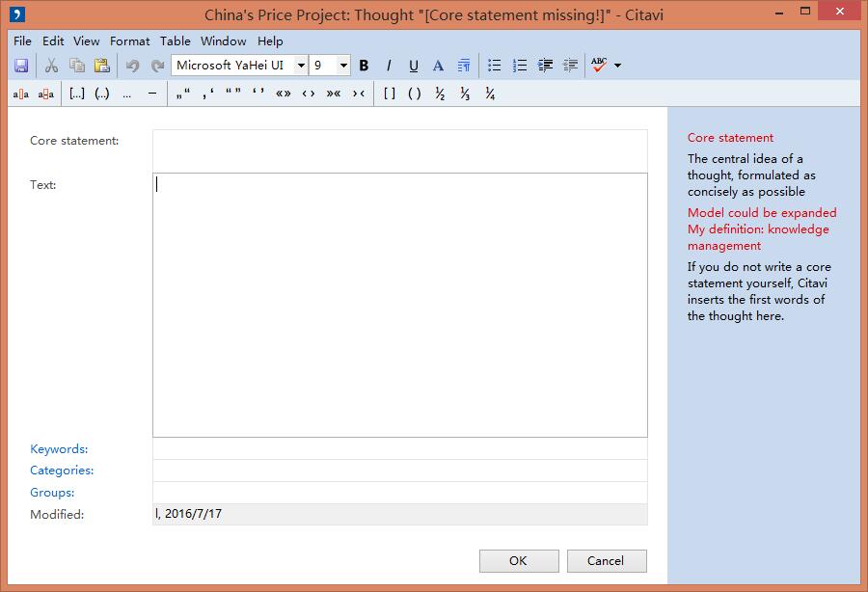Click into the Core statement field
868x592 pixels.
click(399, 151)
